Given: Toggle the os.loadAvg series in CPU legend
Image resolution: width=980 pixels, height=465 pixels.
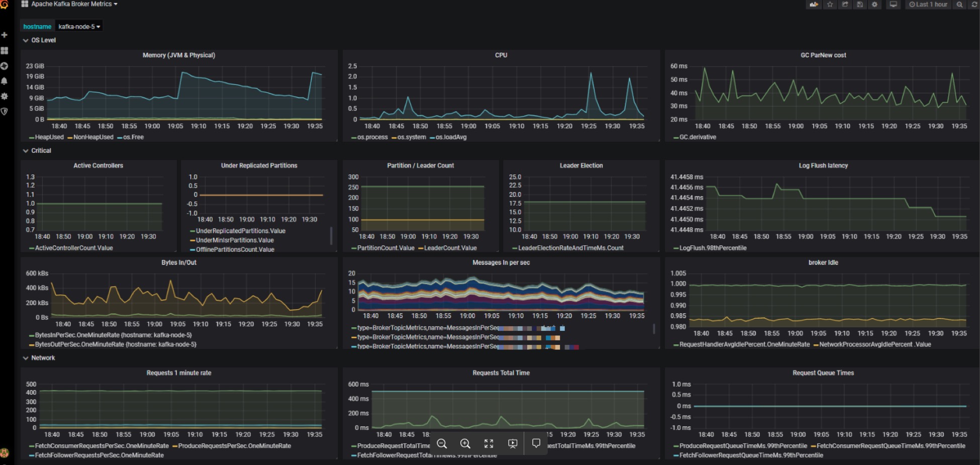Looking at the screenshot, I should [450, 137].
